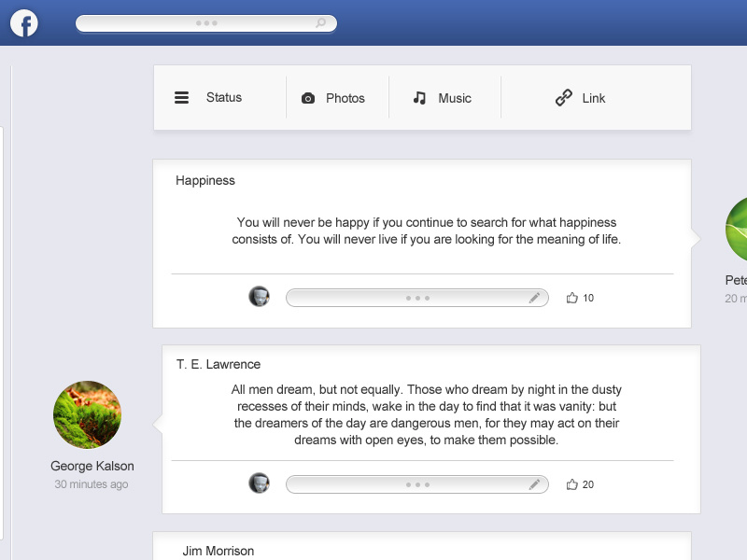
Task: Click the like count 10
Action: pos(588,298)
